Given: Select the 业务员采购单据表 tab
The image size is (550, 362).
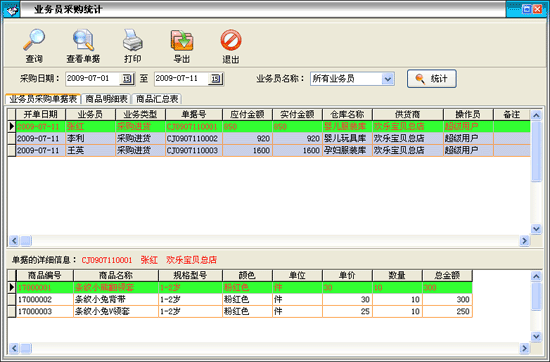Looking at the screenshot, I should tap(43, 99).
